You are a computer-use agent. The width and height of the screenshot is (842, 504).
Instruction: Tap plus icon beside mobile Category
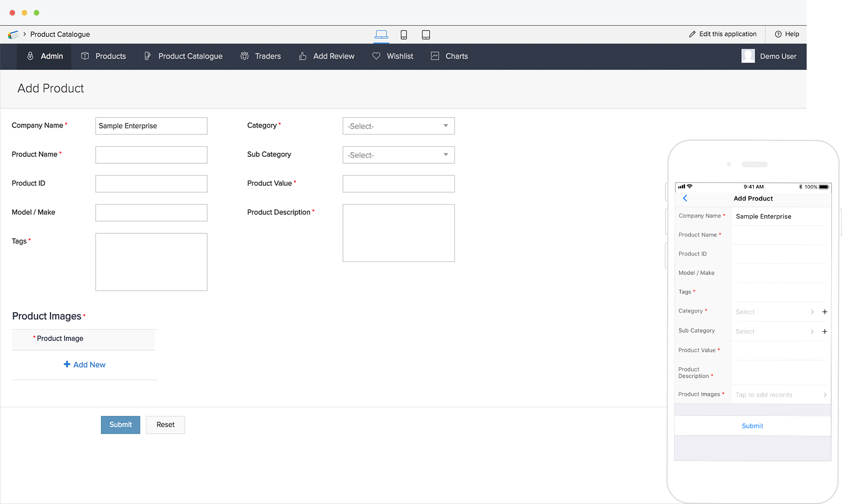(824, 312)
